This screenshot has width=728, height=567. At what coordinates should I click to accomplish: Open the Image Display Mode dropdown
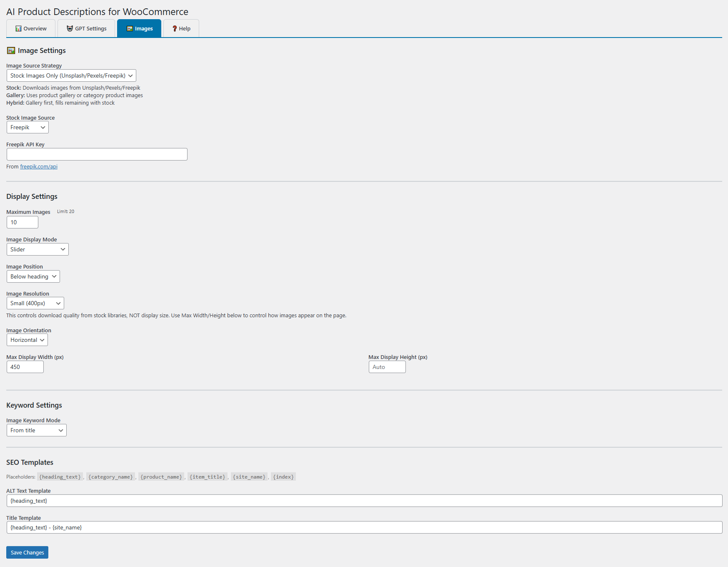(37, 249)
